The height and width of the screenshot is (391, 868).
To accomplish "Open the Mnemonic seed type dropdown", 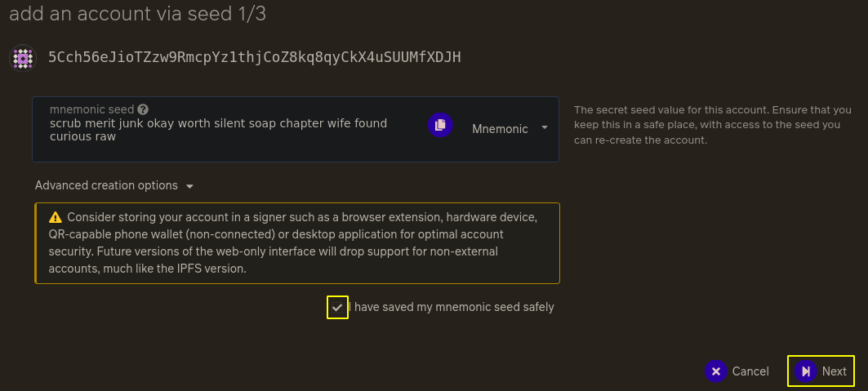I will (x=510, y=129).
